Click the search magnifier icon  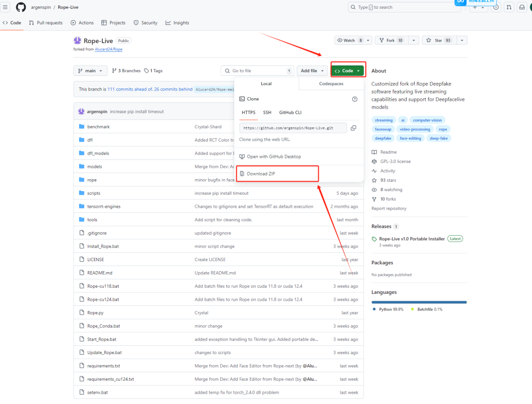(x=353, y=7)
